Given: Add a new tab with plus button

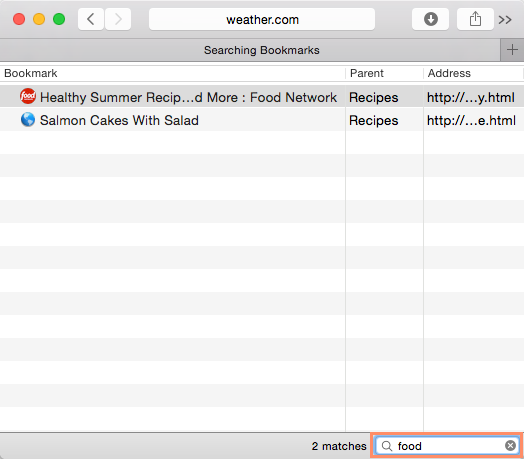Looking at the screenshot, I should (512, 50).
